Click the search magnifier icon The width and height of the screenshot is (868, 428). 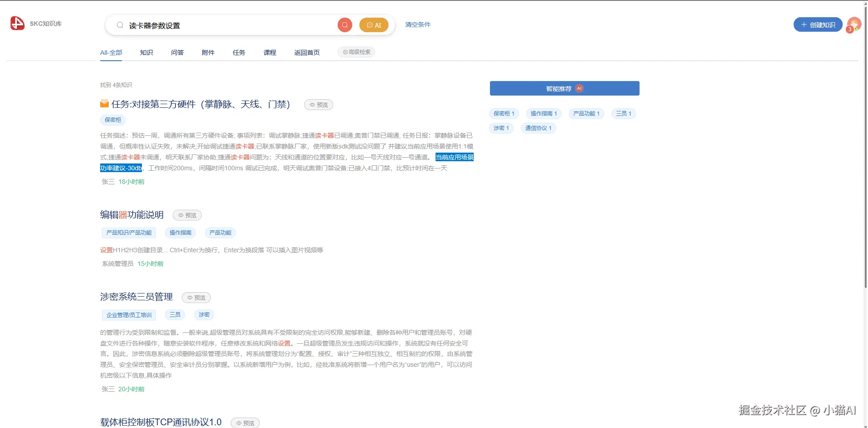345,25
